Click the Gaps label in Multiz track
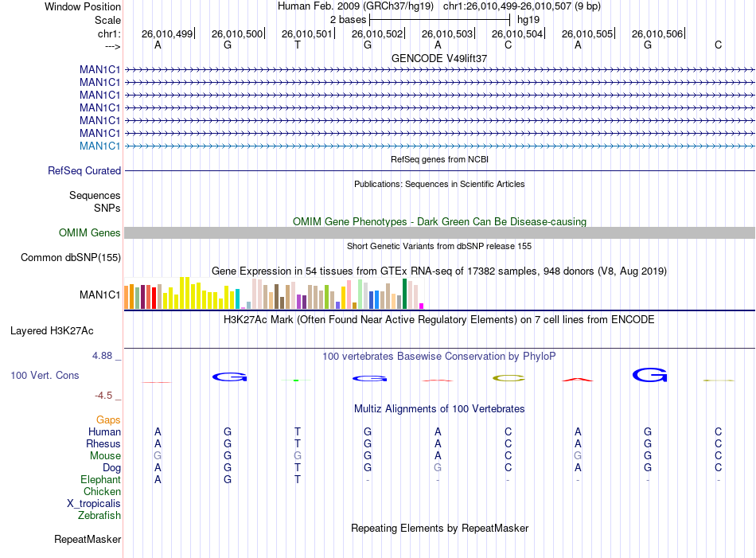Image resolution: width=756 pixels, height=558 pixels. tap(108, 420)
